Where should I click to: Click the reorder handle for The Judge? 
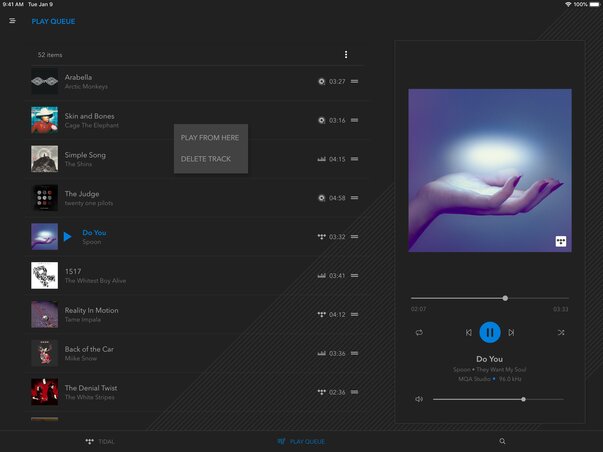point(355,198)
